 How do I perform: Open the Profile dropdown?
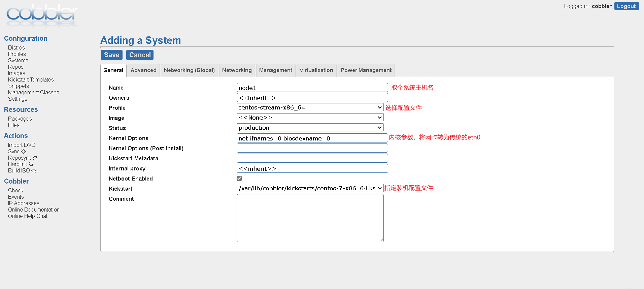[x=310, y=107]
